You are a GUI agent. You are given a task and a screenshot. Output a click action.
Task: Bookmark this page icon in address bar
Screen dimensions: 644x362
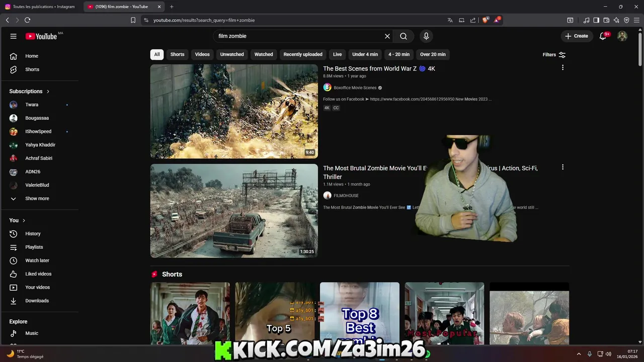[133, 20]
